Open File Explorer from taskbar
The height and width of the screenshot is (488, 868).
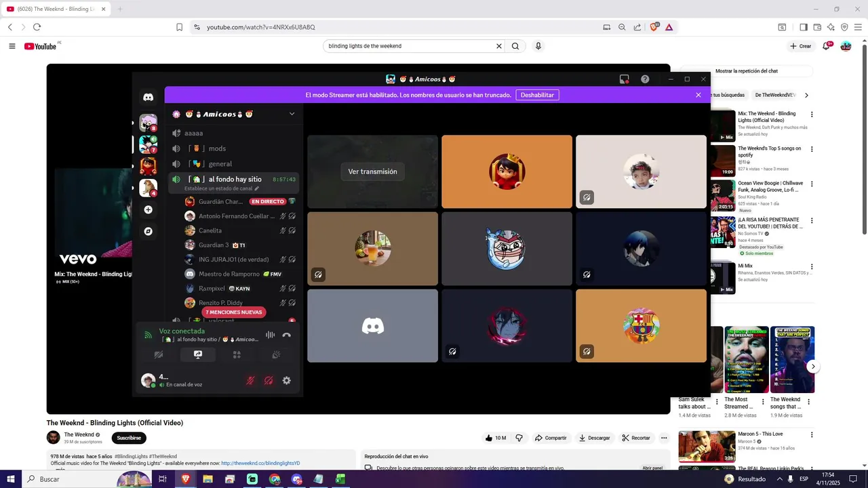point(208,479)
